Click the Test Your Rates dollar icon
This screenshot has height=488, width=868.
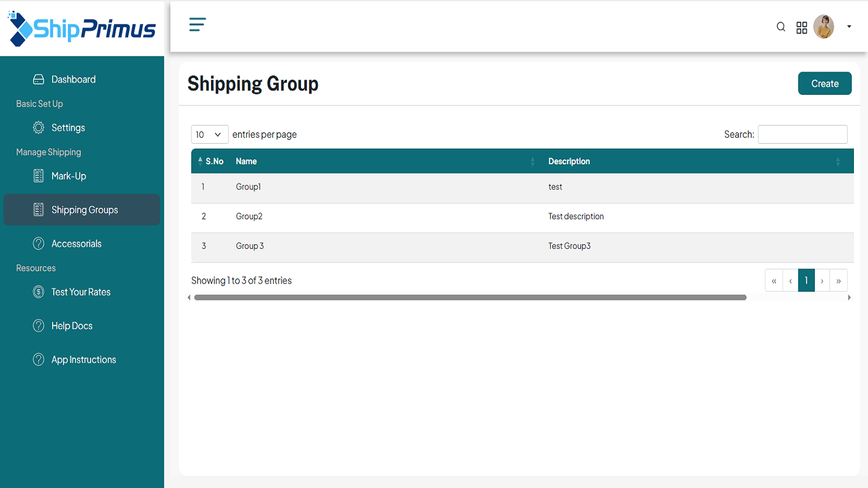39,292
